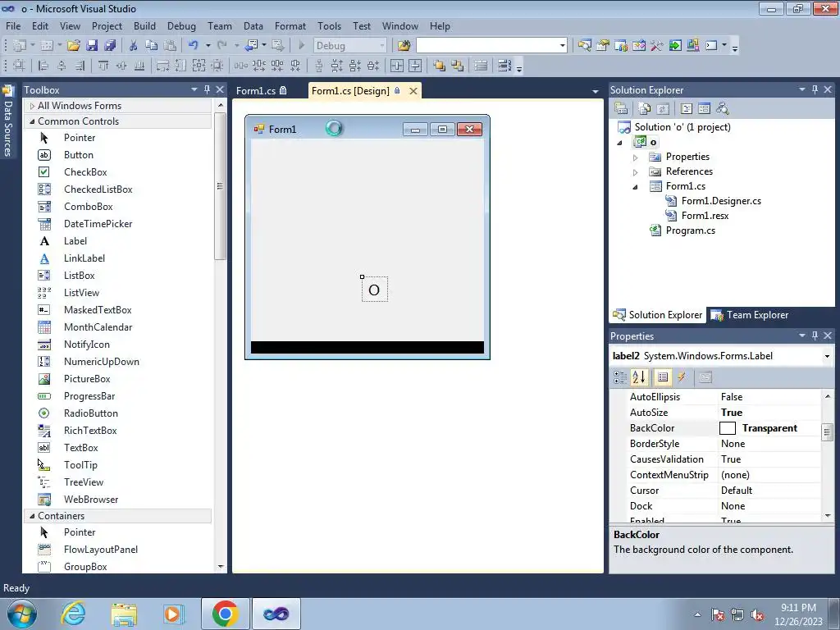
Task: Click the BackColor white color swatch
Action: click(727, 428)
